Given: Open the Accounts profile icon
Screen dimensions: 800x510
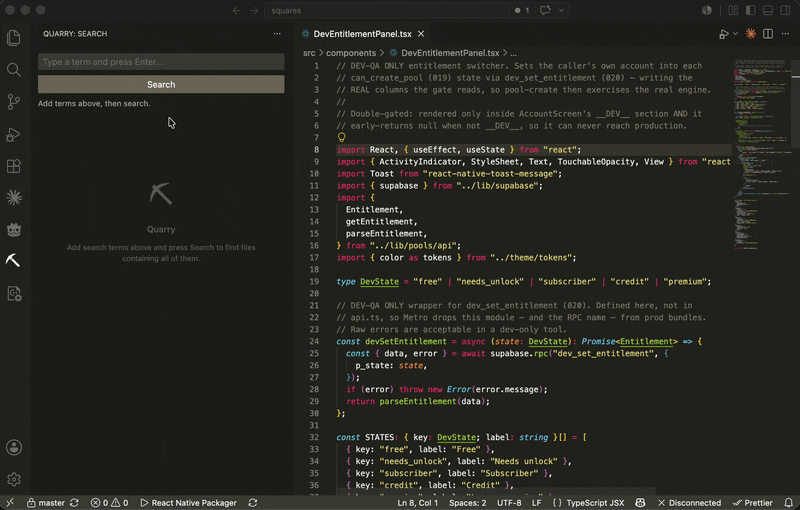Looking at the screenshot, I should click(14, 447).
